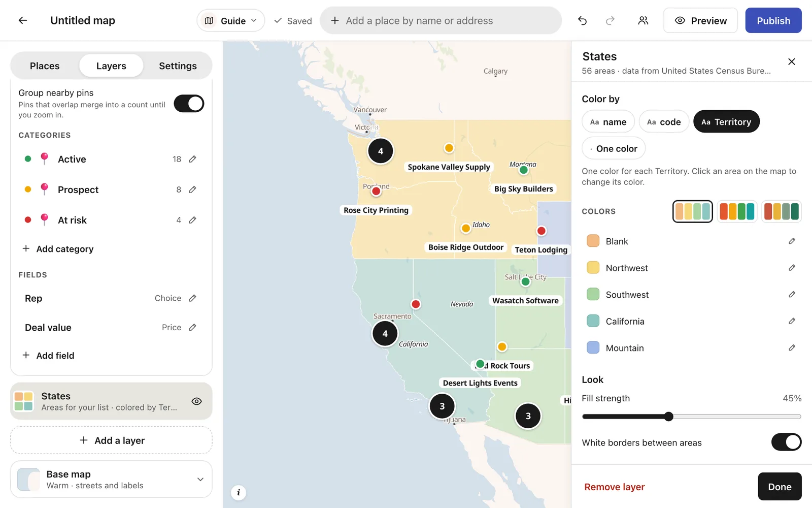The width and height of the screenshot is (812, 508).
Task: Choose the One color option
Action: [614, 148]
